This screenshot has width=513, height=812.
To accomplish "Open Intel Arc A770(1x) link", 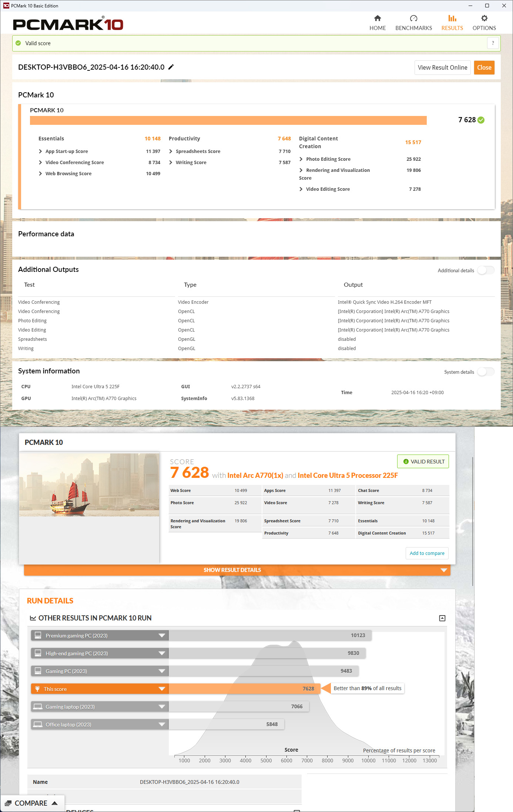I will tap(255, 475).
